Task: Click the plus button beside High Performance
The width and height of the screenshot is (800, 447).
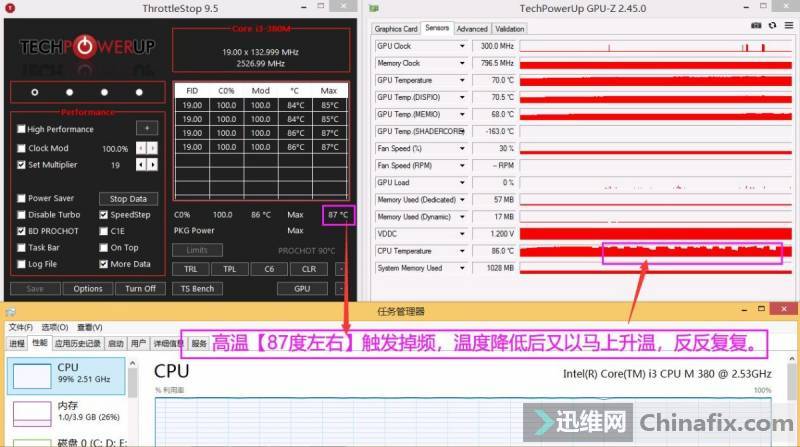Action: pyautogui.click(x=146, y=129)
